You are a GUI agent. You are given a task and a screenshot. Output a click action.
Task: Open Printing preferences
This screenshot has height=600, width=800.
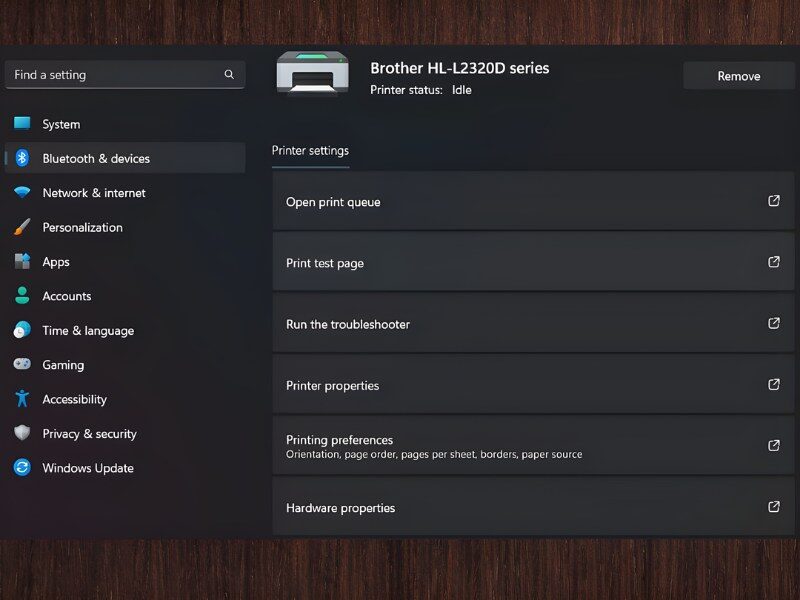coord(339,440)
